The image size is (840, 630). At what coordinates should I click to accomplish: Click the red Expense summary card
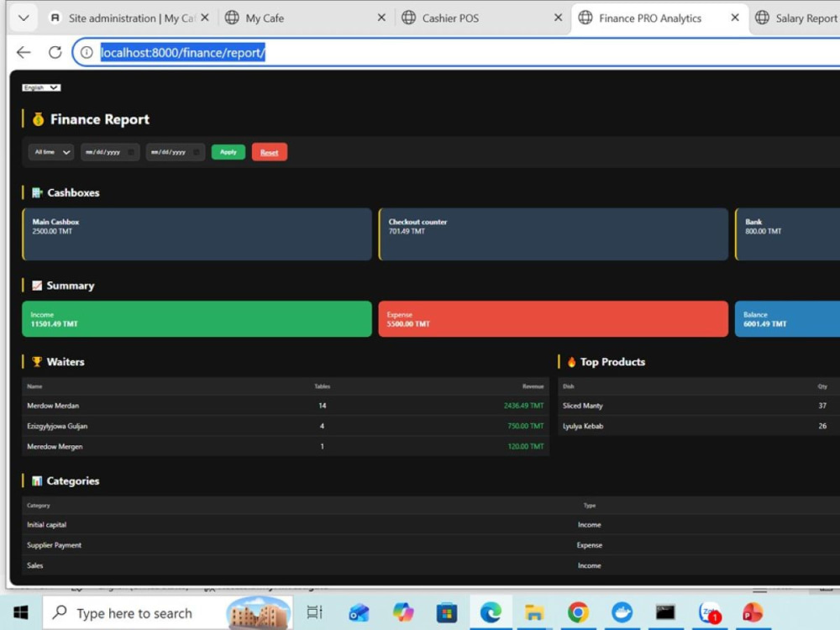pyautogui.click(x=554, y=318)
